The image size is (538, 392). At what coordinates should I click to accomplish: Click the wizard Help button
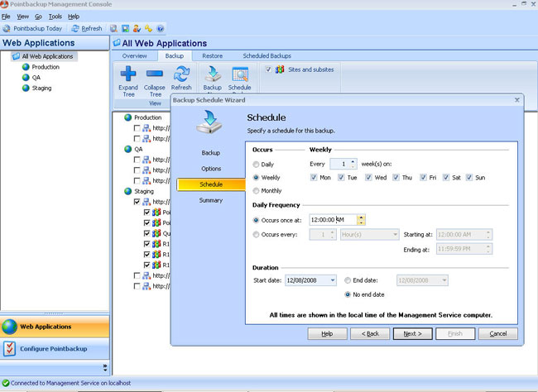click(x=327, y=334)
